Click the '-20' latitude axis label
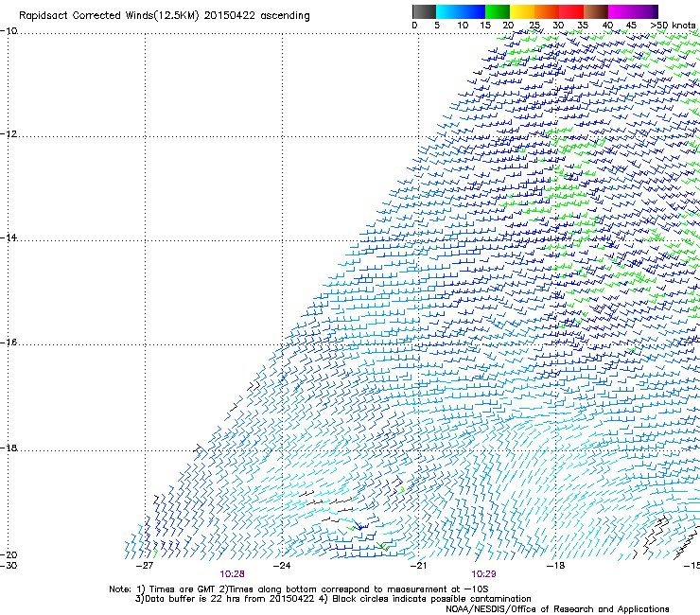The height and width of the screenshot is (615, 700). [9, 555]
